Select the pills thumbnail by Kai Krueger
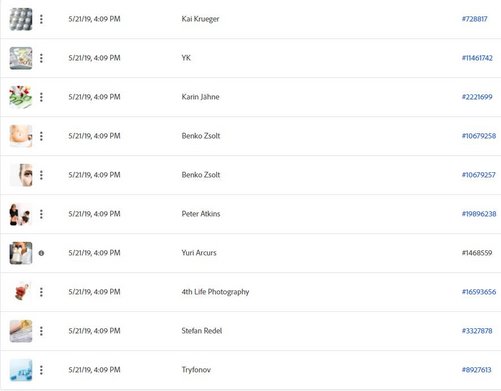The height and width of the screenshot is (391, 501). (x=21, y=19)
